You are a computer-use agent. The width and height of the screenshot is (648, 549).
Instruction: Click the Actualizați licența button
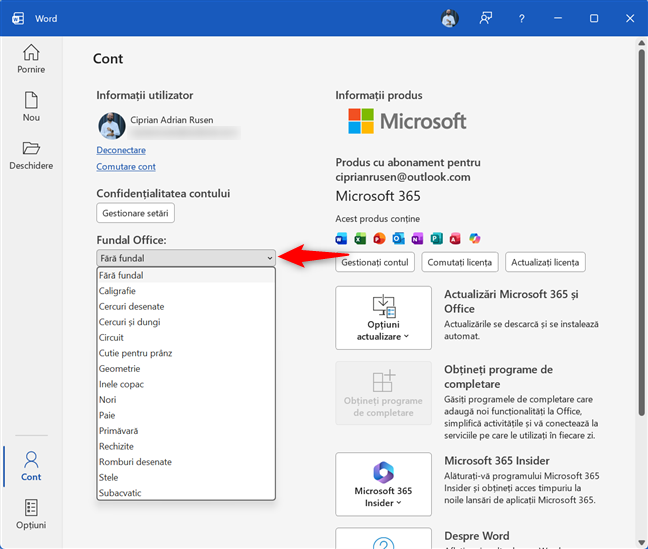tap(545, 262)
